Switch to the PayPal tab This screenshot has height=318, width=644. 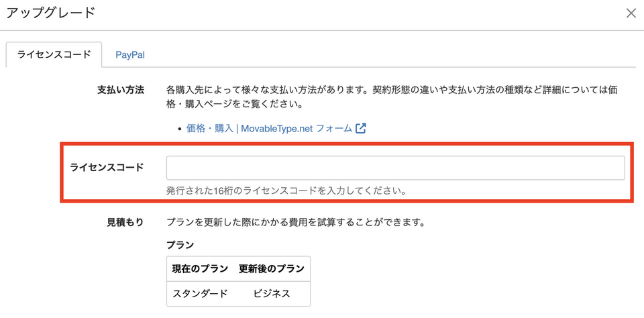(130, 55)
